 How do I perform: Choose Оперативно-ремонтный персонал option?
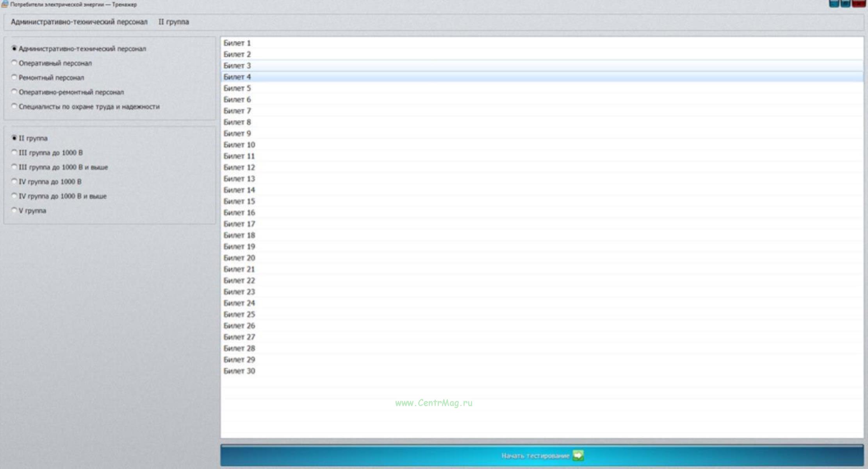tap(14, 92)
